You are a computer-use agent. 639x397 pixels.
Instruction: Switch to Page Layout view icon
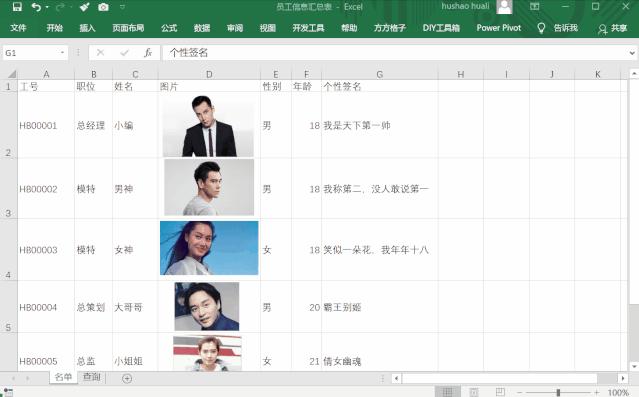pos(474,392)
